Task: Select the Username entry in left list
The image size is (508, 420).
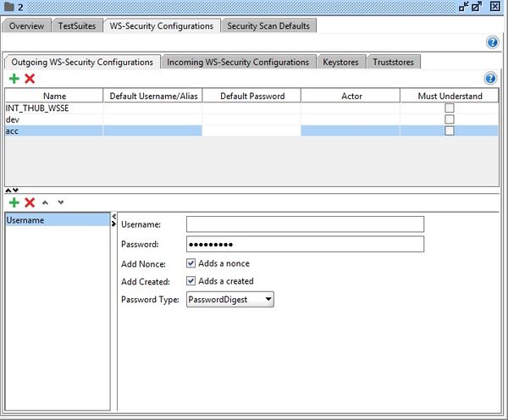Action: tap(58, 220)
